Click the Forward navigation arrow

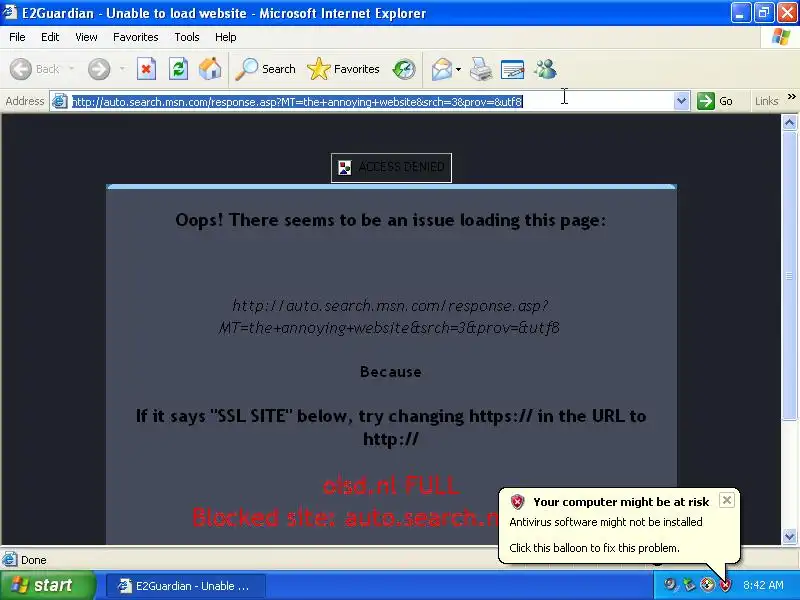pos(99,69)
